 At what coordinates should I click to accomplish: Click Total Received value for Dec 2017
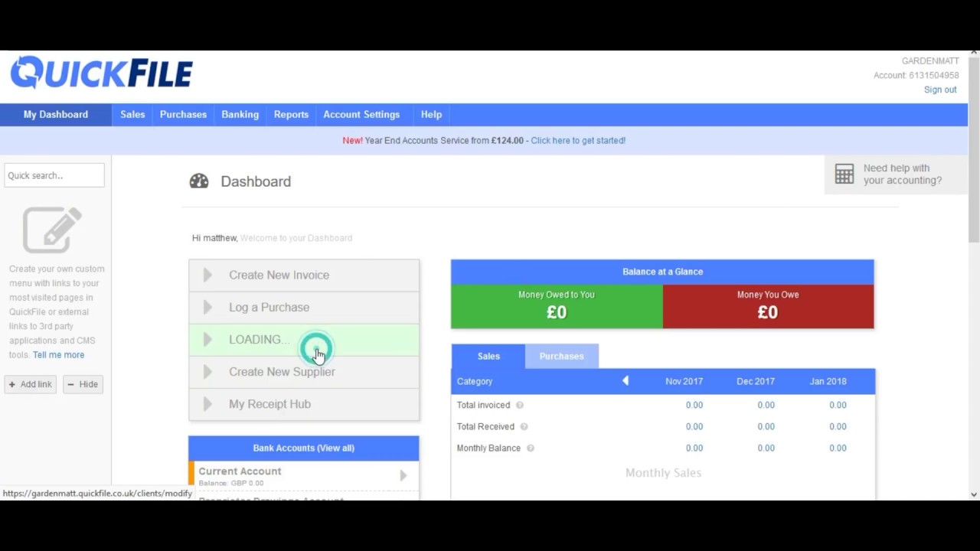(766, 427)
